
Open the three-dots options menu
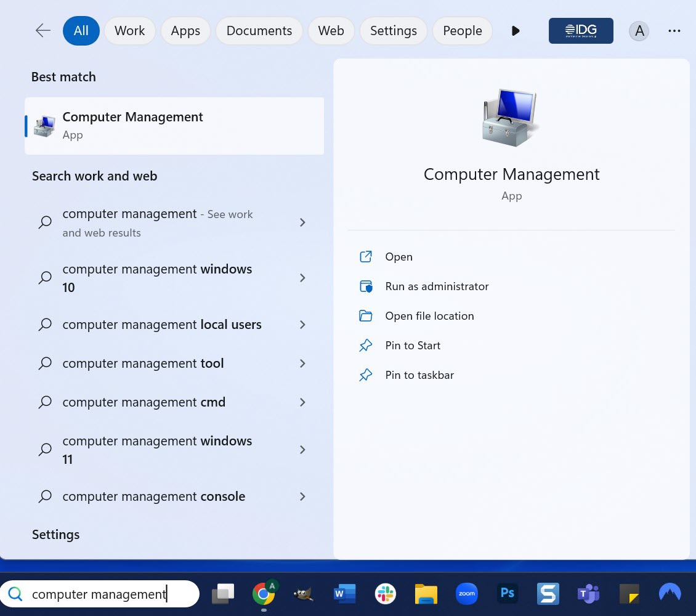coord(674,31)
